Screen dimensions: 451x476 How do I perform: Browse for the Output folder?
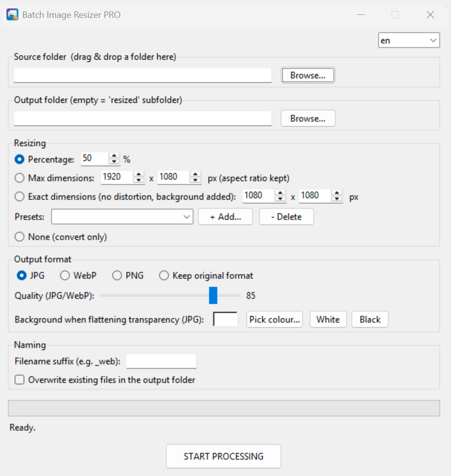(308, 118)
